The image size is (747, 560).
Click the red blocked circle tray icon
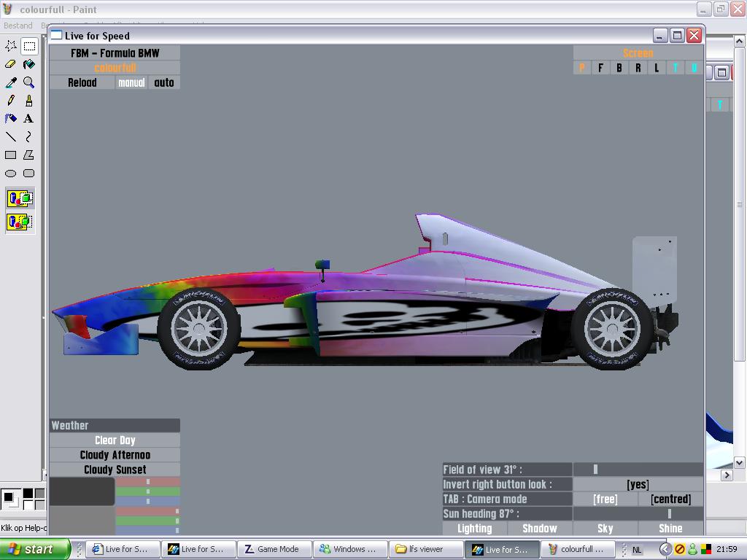(x=679, y=549)
